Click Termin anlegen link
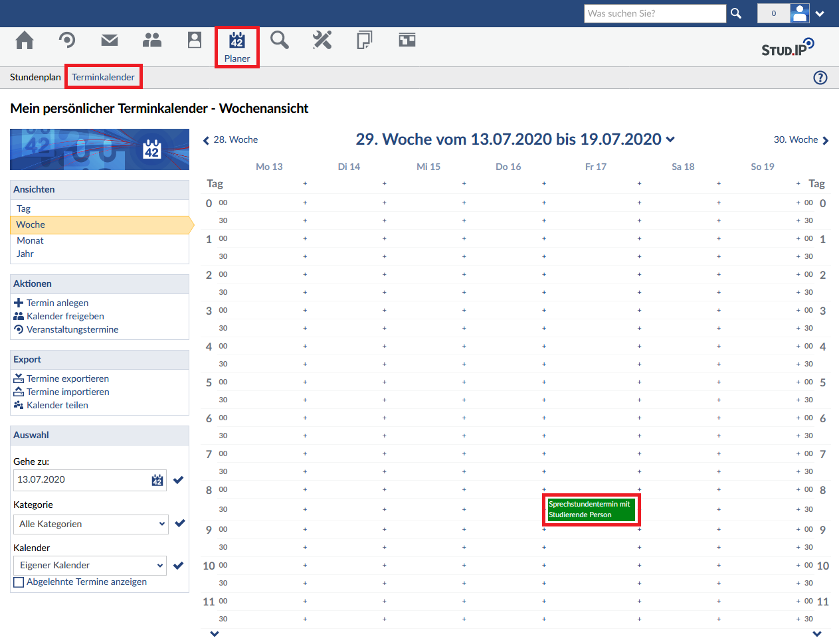Image resolution: width=839 pixels, height=644 pixels. pyautogui.click(x=57, y=303)
